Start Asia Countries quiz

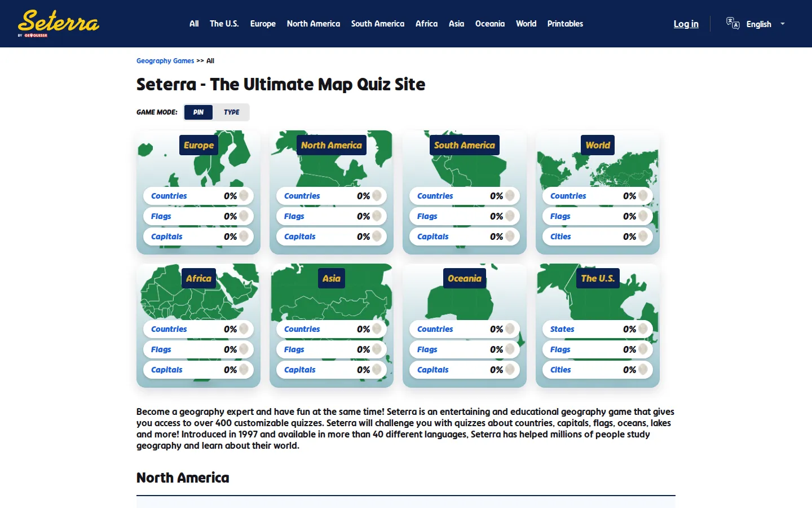pos(332,329)
